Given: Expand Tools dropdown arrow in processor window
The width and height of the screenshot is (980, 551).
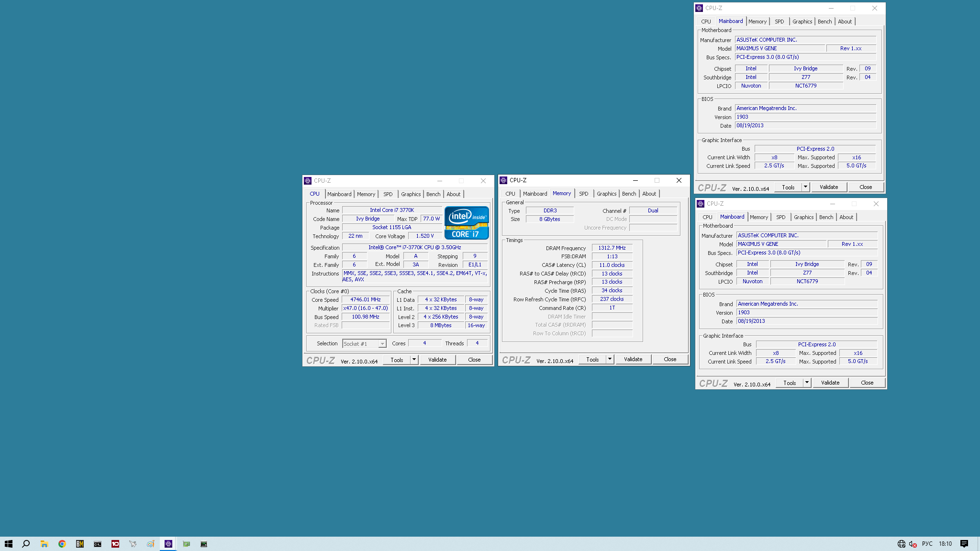Looking at the screenshot, I should [414, 360].
